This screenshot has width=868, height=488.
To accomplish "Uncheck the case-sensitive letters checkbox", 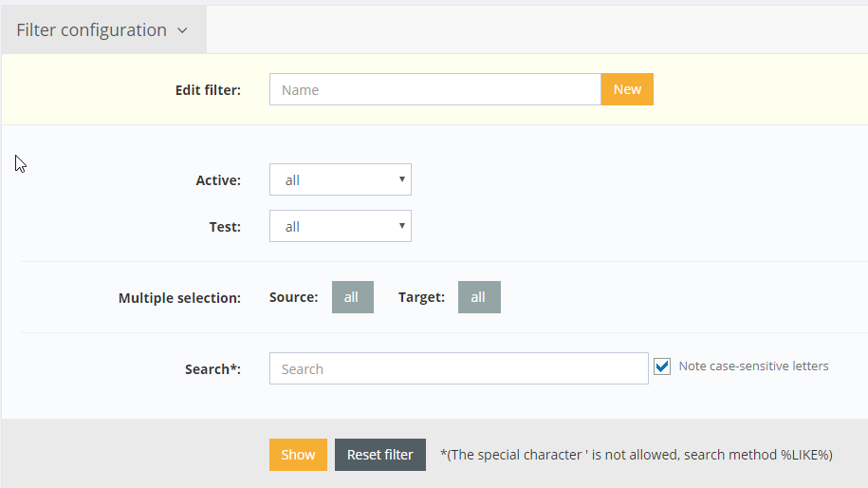I will [x=662, y=366].
